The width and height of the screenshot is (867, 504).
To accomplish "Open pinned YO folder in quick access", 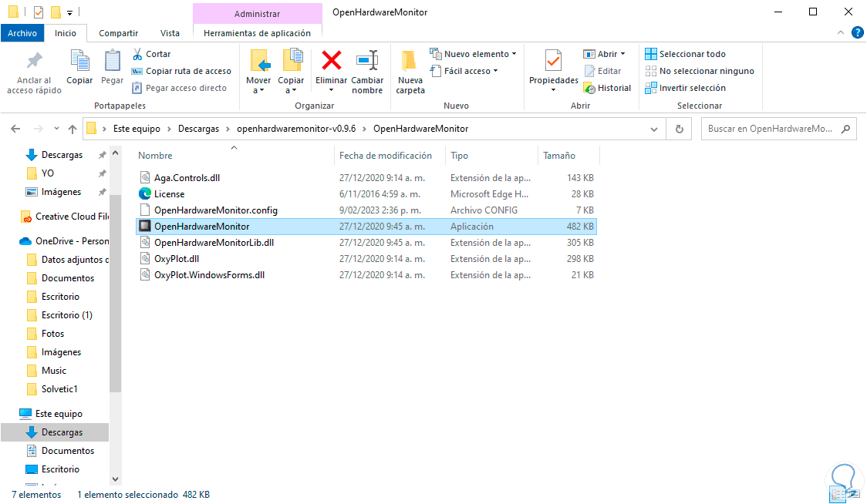I will click(x=48, y=173).
